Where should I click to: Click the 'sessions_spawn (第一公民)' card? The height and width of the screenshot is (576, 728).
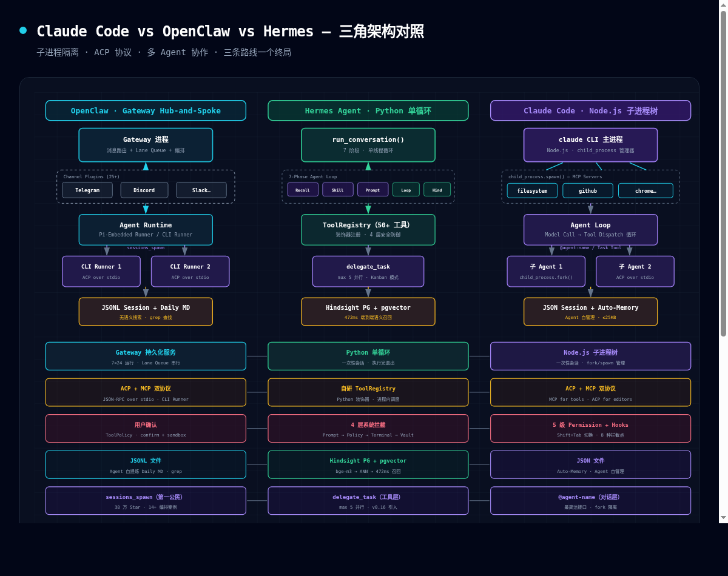[x=146, y=501]
